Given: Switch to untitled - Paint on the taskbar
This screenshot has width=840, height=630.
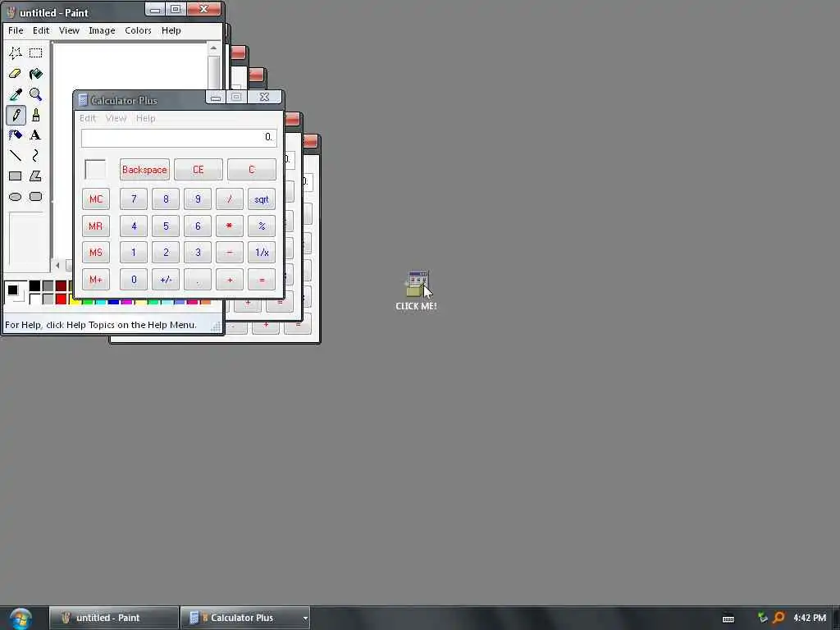Looking at the screenshot, I should pos(113,619).
